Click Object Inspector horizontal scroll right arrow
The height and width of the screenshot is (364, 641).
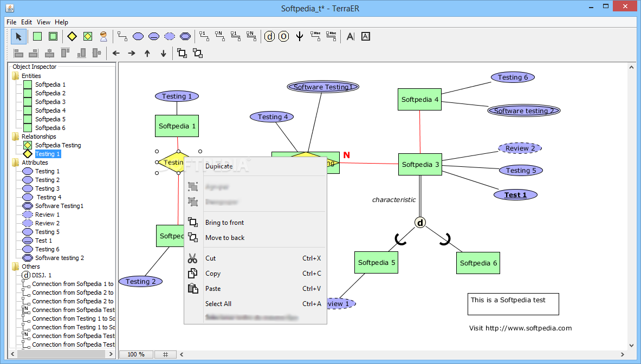click(x=111, y=354)
